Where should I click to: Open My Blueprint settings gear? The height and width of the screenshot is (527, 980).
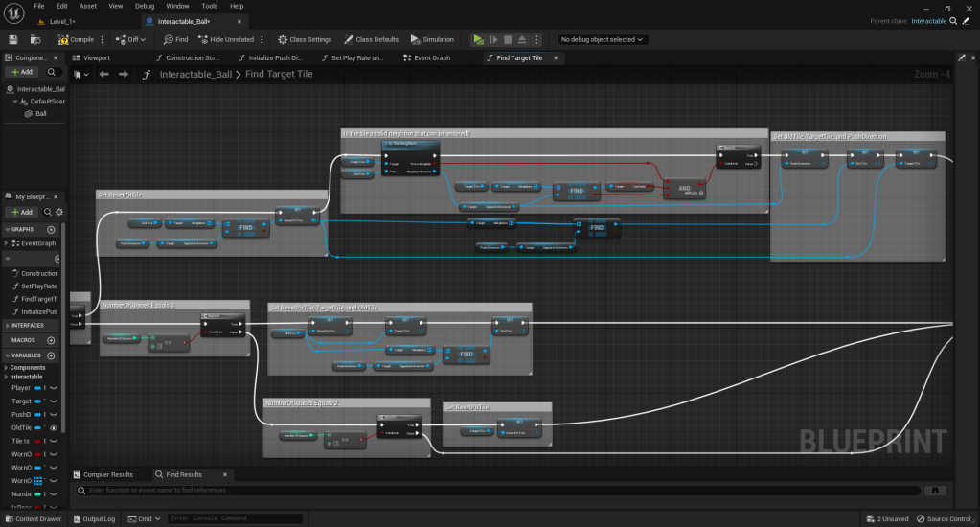click(58, 211)
